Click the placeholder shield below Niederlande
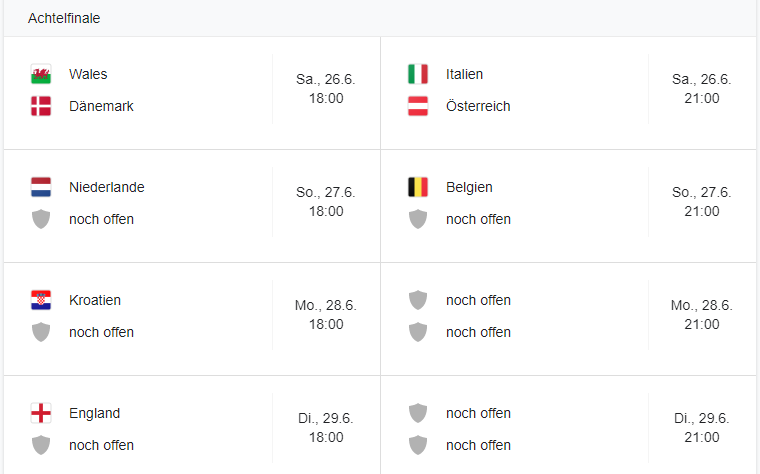 click(41, 219)
